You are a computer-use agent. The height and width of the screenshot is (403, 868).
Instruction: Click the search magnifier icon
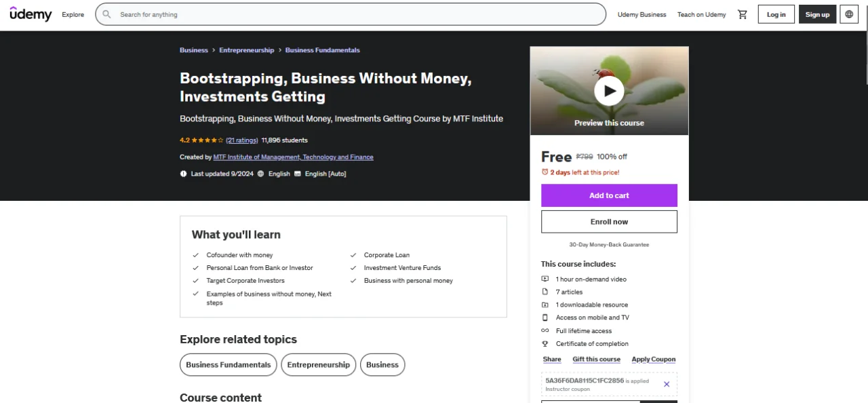[x=108, y=14]
